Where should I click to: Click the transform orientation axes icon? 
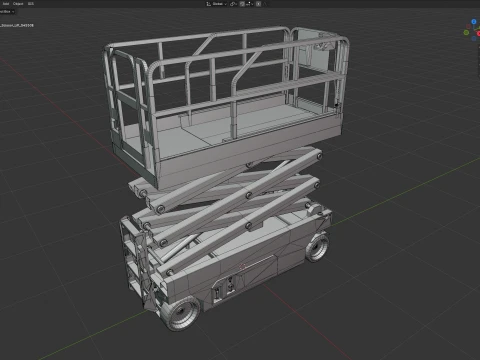pyautogui.click(x=208, y=4)
